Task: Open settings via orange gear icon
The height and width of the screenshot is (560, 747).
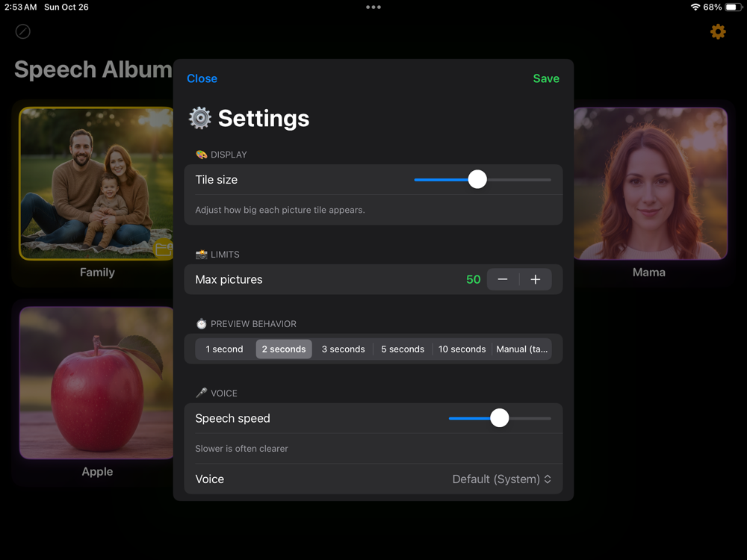Action: 718,32
